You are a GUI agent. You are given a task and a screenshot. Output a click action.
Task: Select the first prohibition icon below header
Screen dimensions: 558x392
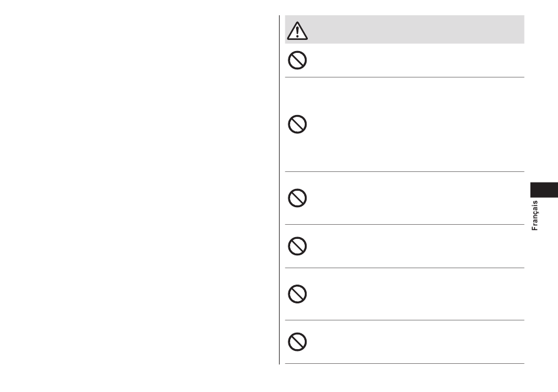click(x=297, y=60)
